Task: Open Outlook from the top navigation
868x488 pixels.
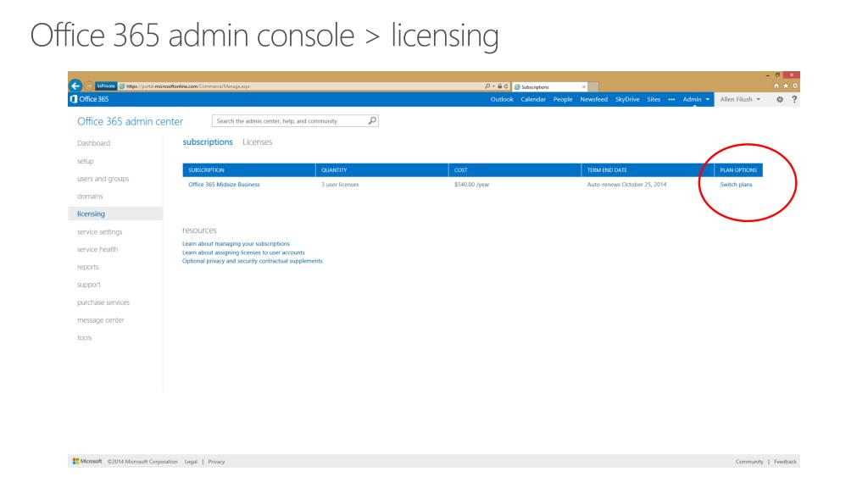Action: tap(502, 100)
